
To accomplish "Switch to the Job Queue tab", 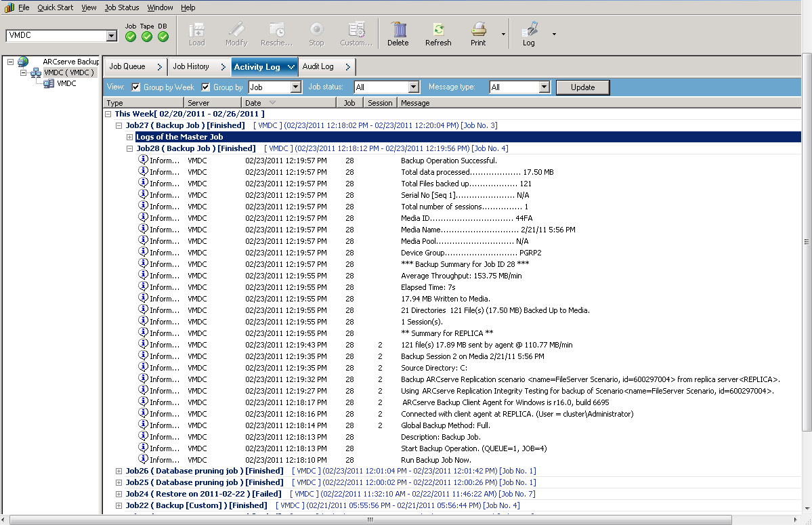I will pyautogui.click(x=135, y=66).
